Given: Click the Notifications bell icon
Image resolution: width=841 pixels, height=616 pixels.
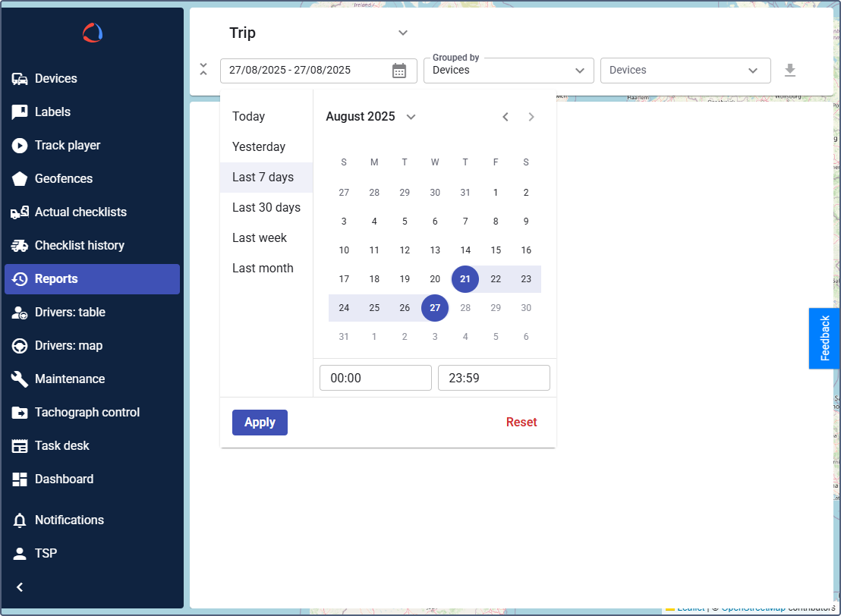Looking at the screenshot, I should pos(20,520).
